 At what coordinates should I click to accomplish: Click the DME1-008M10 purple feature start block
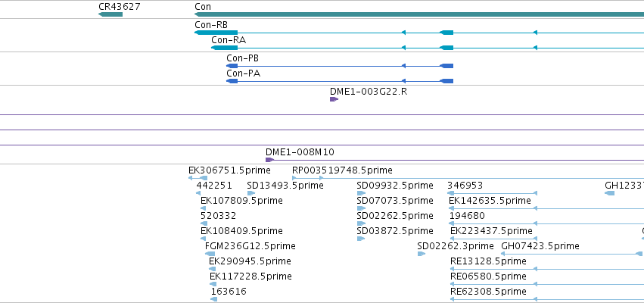269,160
